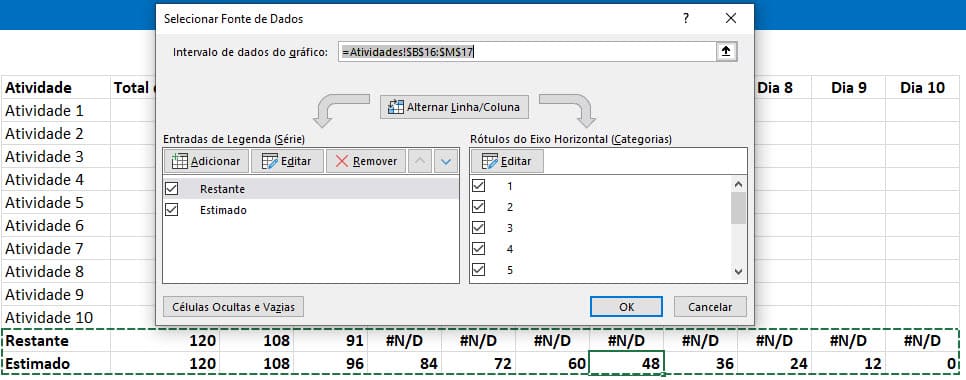
Task: Toggle category 3 checkbox
Action: (478, 228)
